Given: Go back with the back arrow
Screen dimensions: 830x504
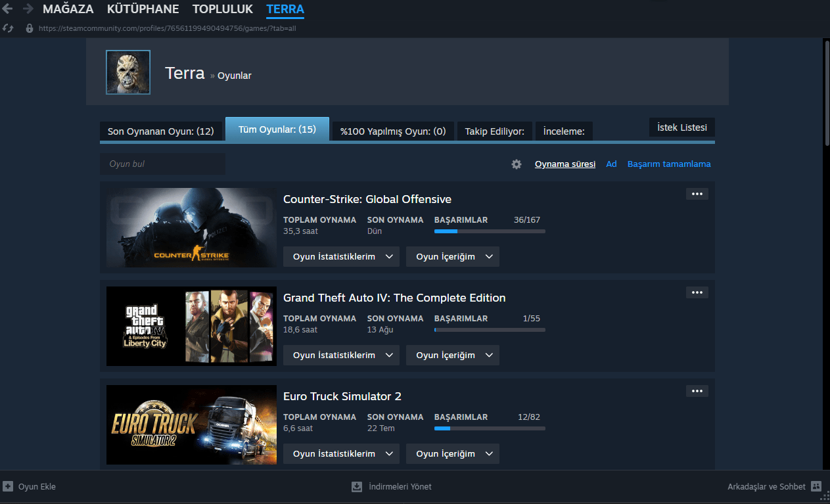Looking at the screenshot, I should [8, 9].
